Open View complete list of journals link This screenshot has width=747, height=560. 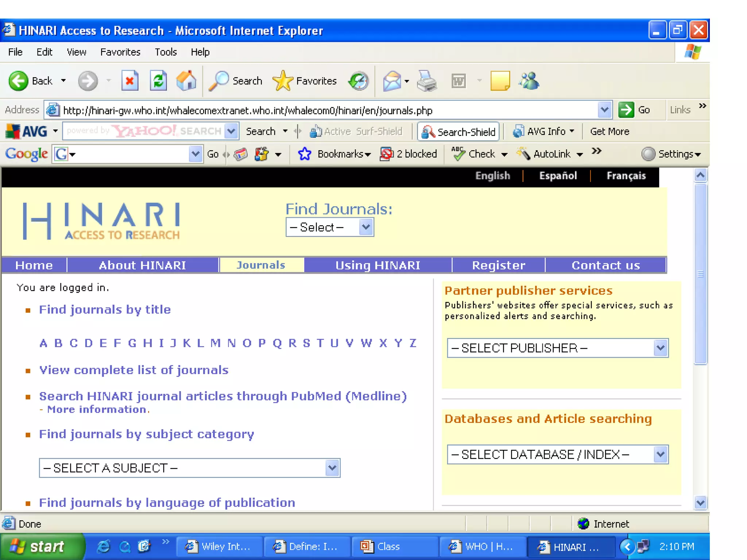click(x=134, y=370)
